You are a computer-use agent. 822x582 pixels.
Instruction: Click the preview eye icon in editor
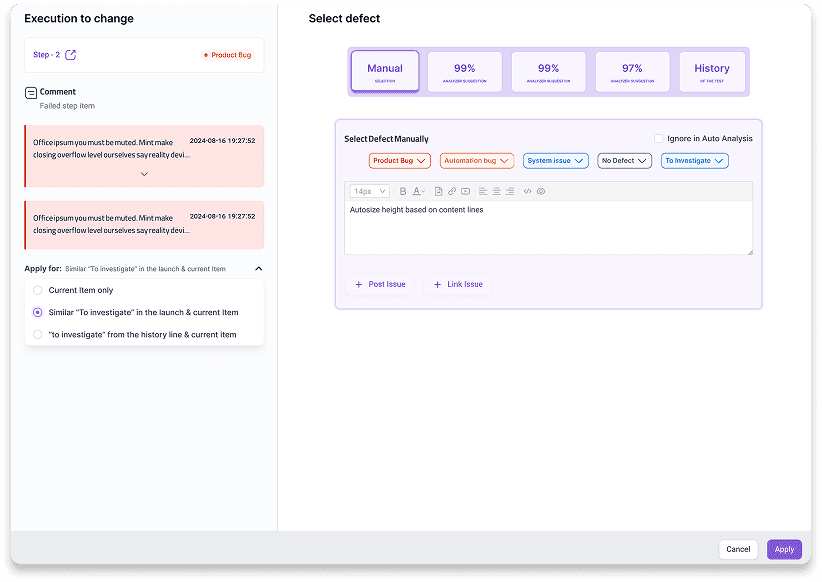[x=541, y=191]
